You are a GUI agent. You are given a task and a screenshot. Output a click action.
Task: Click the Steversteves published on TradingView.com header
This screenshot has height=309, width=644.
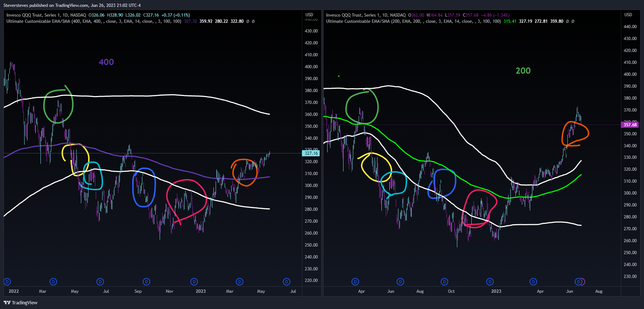72,5
